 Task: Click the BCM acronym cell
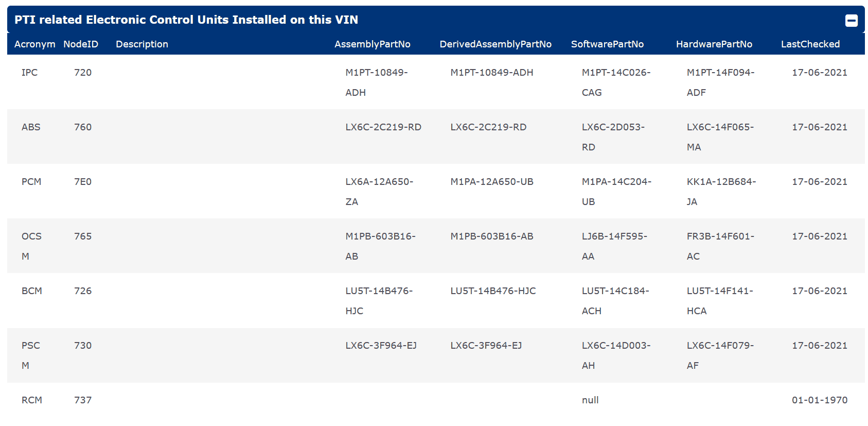(32, 291)
